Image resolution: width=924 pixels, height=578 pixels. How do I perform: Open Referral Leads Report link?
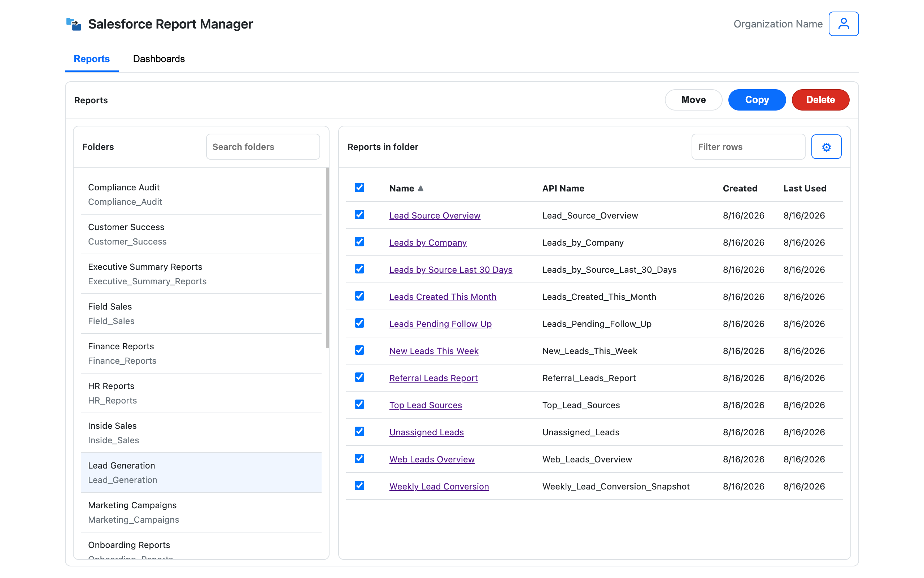[x=433, y=379]
